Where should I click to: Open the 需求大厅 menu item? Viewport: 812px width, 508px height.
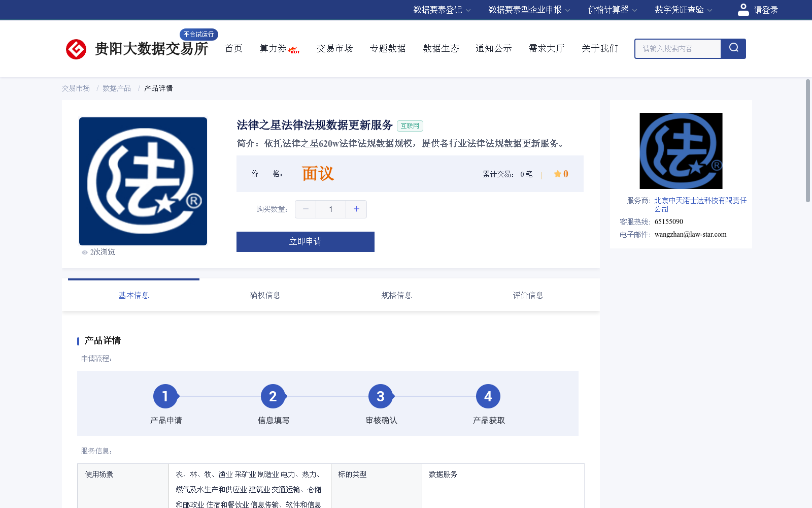(x=547, y=48)
